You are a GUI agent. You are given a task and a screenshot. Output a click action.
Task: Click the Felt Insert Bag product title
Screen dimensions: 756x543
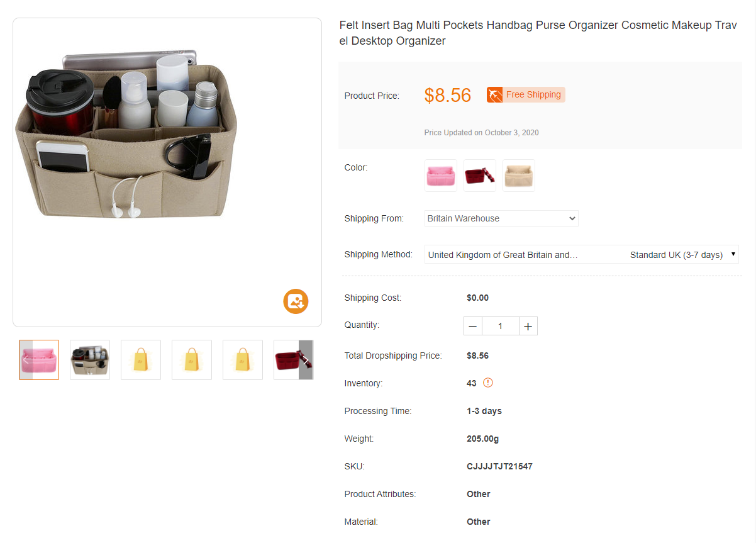coord(538,33)
